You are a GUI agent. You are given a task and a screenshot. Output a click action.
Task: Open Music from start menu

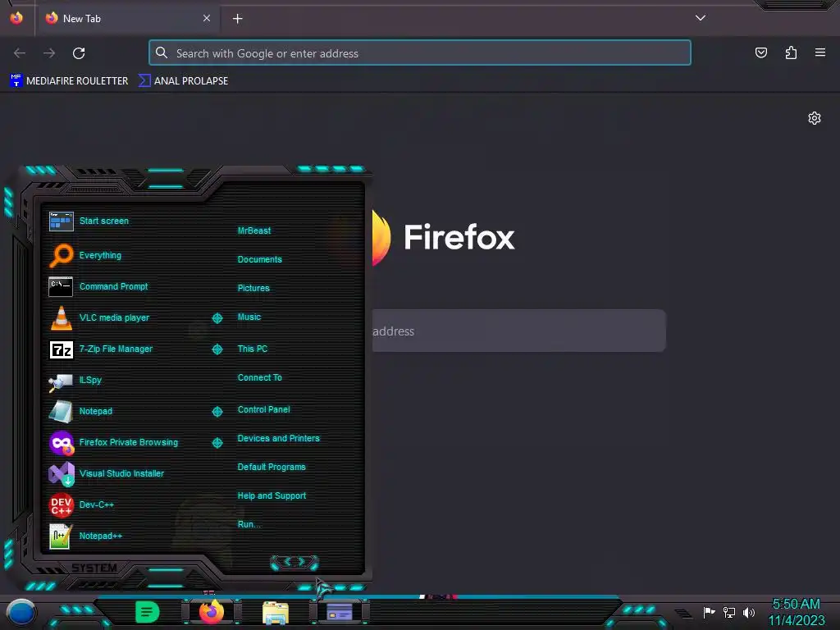click(249, 317)
